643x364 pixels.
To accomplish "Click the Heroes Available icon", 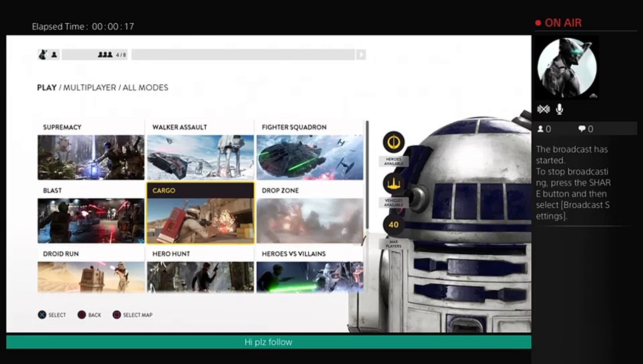I will pyautogui.click(x=394, y=143).
